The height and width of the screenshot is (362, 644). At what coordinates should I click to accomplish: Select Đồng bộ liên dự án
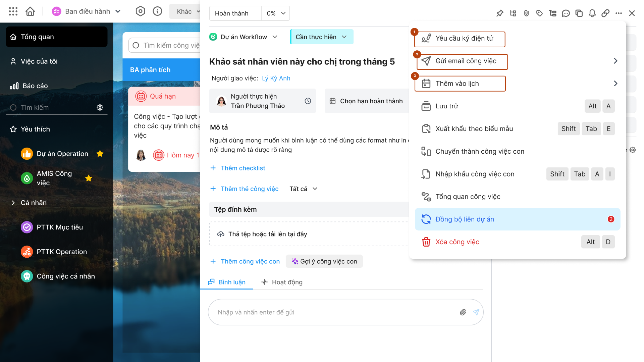tap(518, 219)
